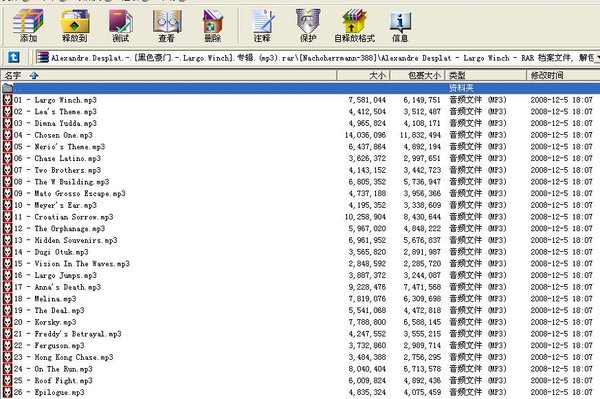The width and height of the screenshot is (600, 399).
Task: Select file 22 - Ferguson.mp3
Action: [x=49, y=345]
